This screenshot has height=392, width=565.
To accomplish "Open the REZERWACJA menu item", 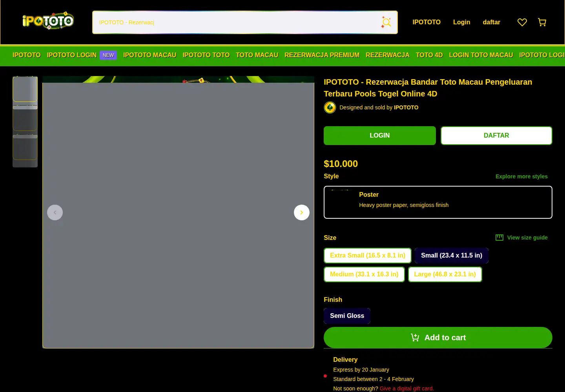I will point(388,55).
